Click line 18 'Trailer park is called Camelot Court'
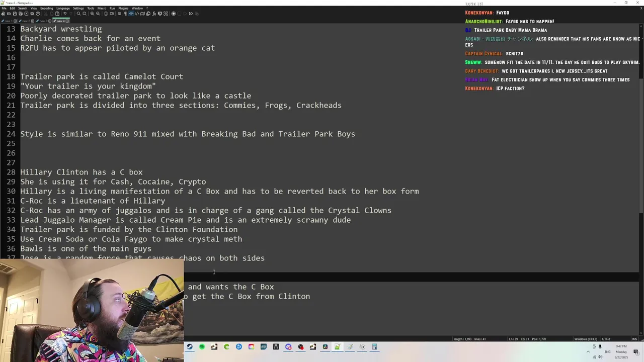 [102, 76]
